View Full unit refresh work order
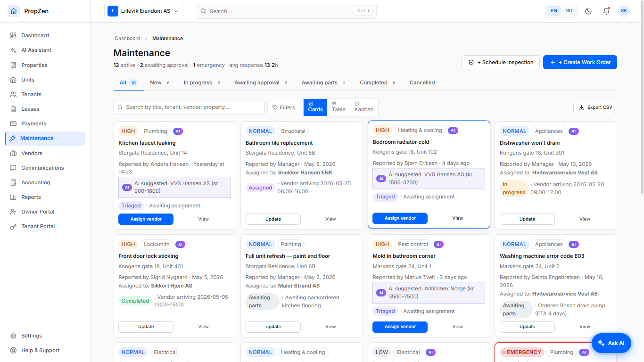 pos(330,327)
